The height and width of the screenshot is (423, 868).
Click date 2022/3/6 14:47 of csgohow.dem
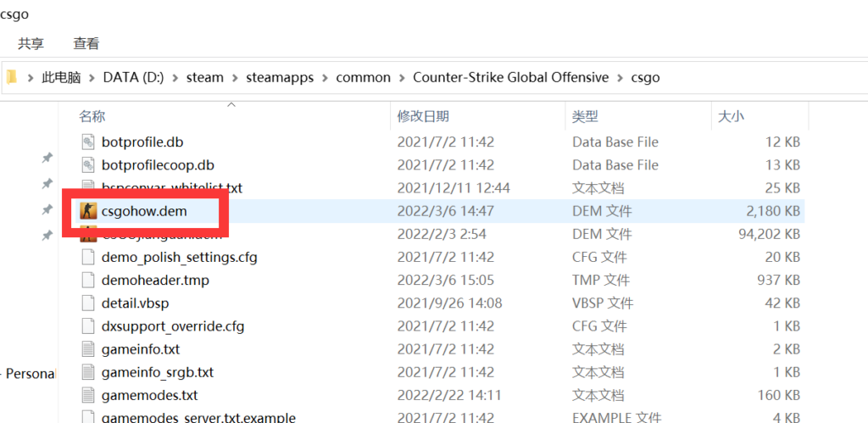coord(446,211)
